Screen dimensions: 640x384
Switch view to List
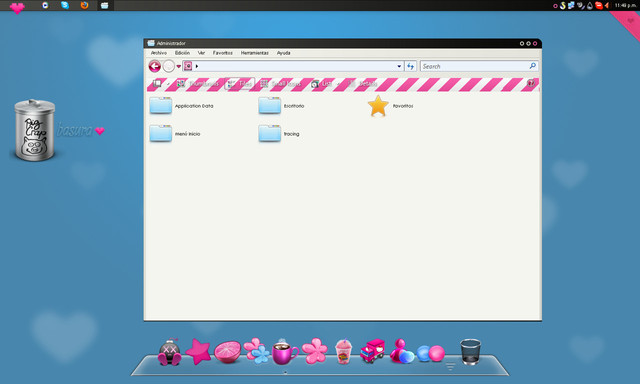click(x=322, y=84)
